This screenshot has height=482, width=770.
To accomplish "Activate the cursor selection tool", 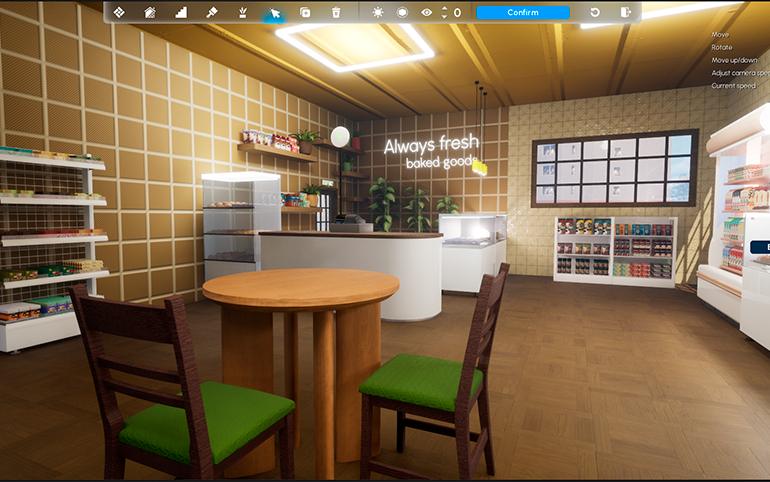I will (274, 13).
